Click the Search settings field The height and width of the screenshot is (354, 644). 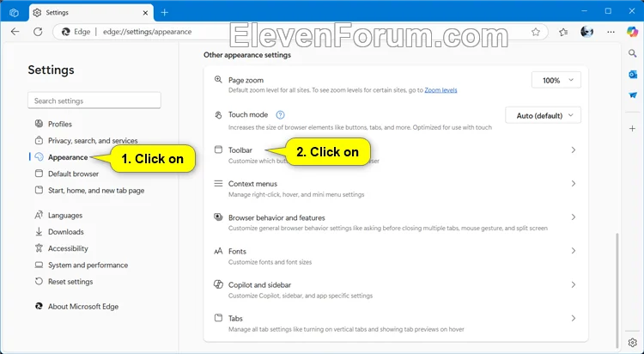(x=94, y=101)
